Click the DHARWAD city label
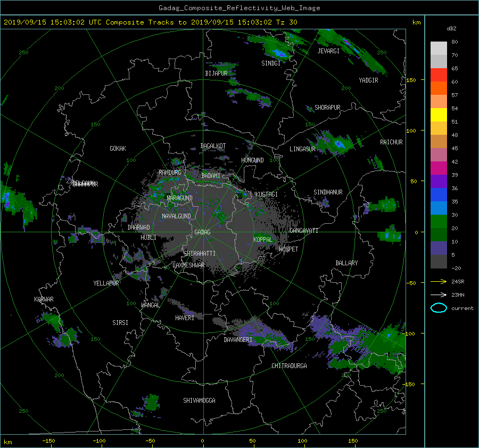The height and width of the screenshot is (448, 479). (139, 227)
